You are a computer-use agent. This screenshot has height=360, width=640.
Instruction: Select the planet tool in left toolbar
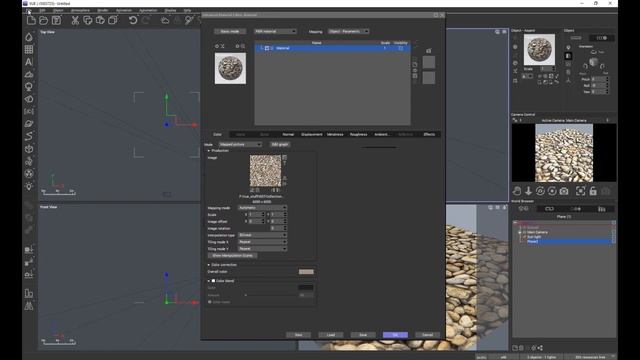(29, 124)
